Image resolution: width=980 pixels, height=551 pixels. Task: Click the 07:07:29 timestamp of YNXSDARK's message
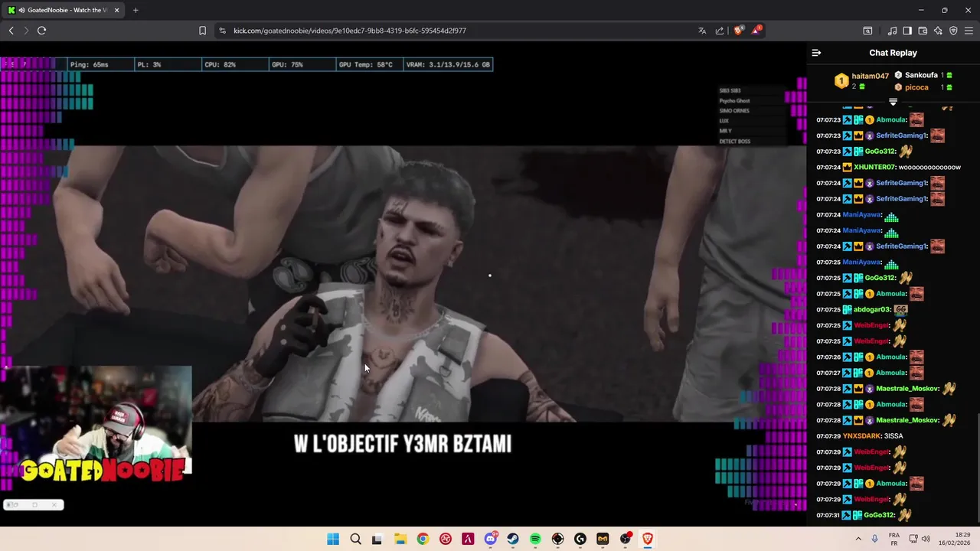click(828, 436)
